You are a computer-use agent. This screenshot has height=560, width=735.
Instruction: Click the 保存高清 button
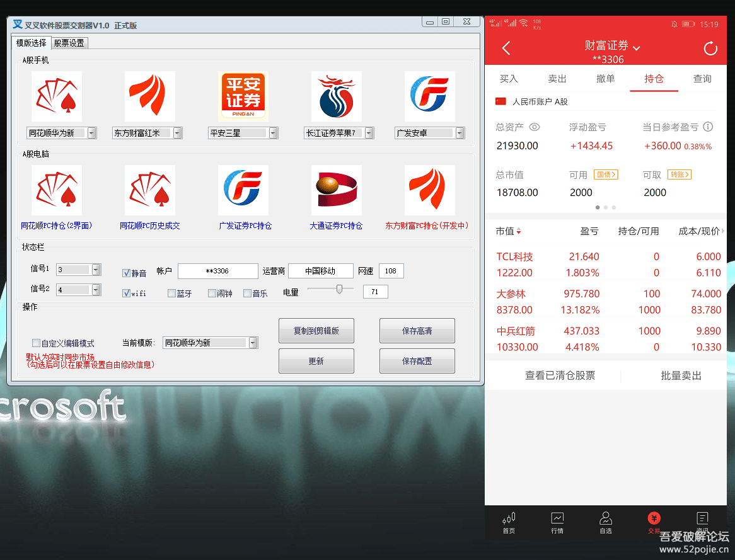417,331
